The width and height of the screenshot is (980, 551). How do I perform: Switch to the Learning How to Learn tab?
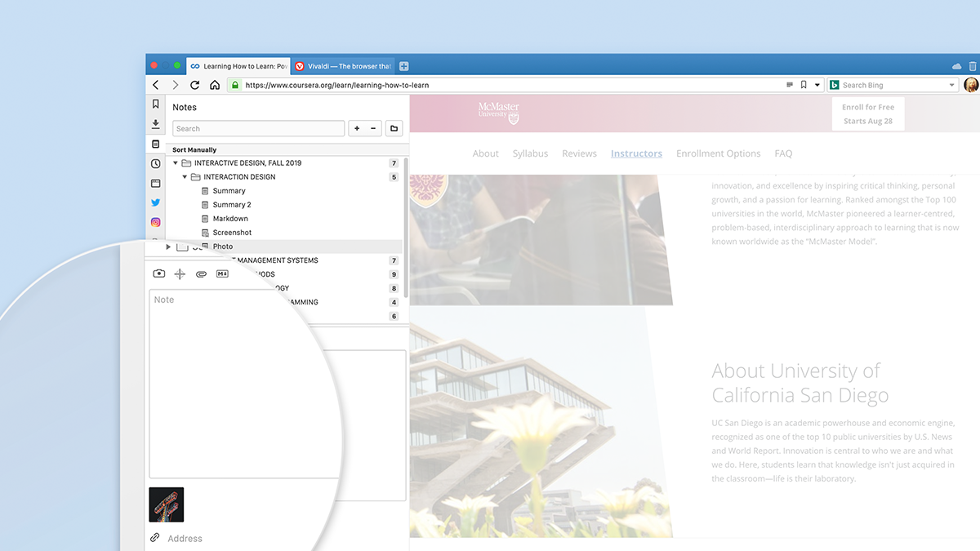pos(238,66)
